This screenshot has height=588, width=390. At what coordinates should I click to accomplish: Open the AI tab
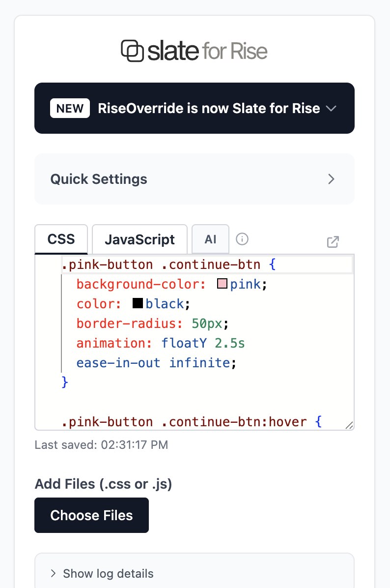point(210,239)
